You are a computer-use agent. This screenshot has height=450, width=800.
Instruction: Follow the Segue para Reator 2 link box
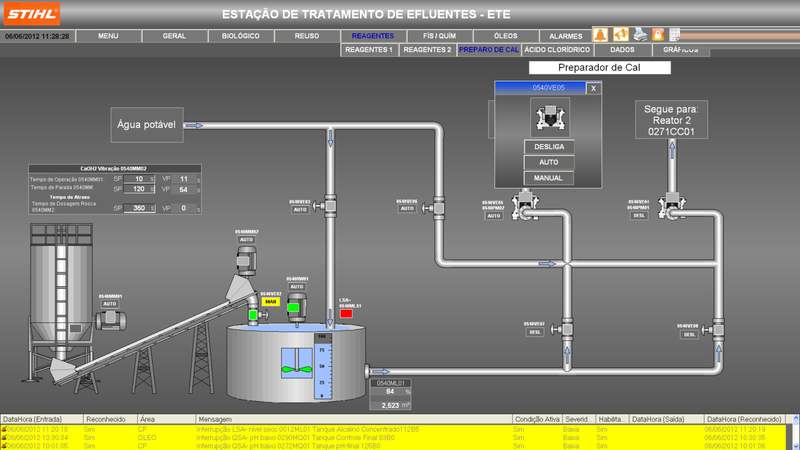[x=671, y=120]
